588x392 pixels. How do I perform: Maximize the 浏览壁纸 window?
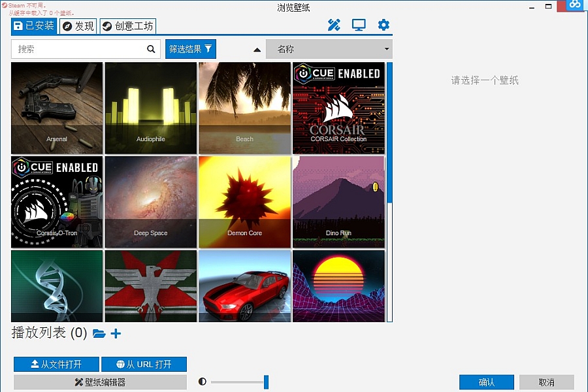pyautogui.click(x=548, y=7)
